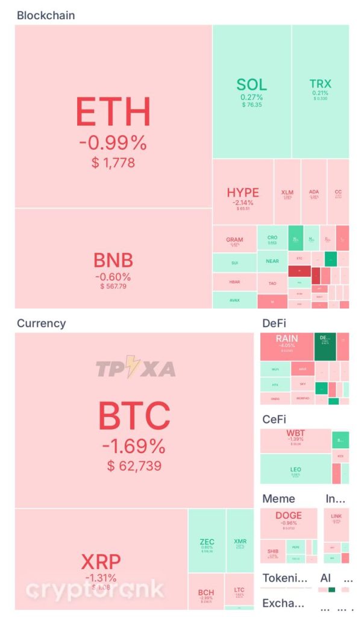Image resolution: width=364 pixels, height=617 pixels.
Task: Select the LEO tile
Action: pos(295,469)
